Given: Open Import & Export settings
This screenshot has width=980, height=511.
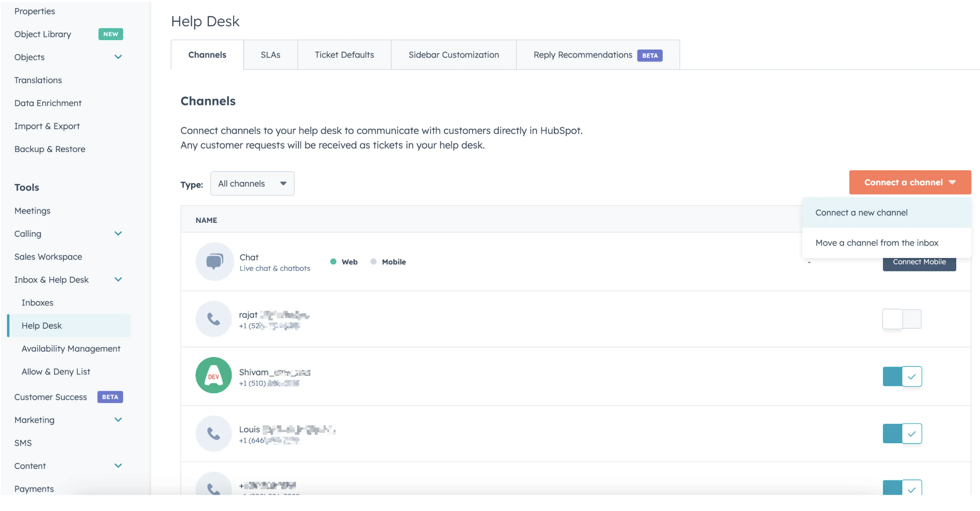Looking at the screenshot, I should pos(47,126).
